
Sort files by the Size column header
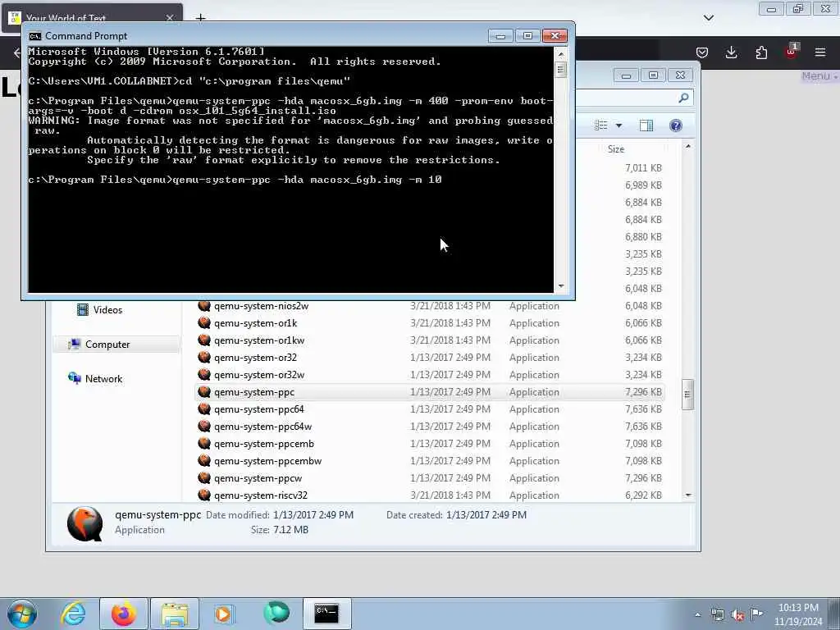point(616,149)
